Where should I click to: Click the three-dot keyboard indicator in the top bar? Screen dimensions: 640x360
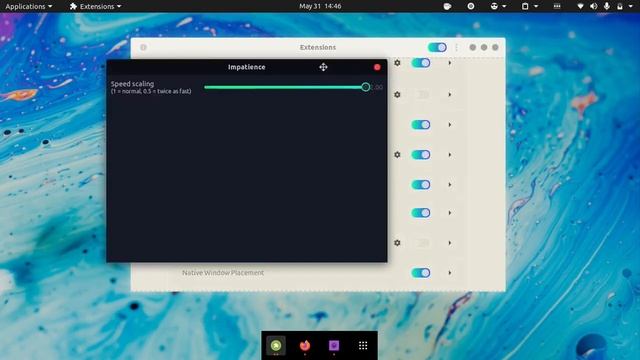pos(557,6)
